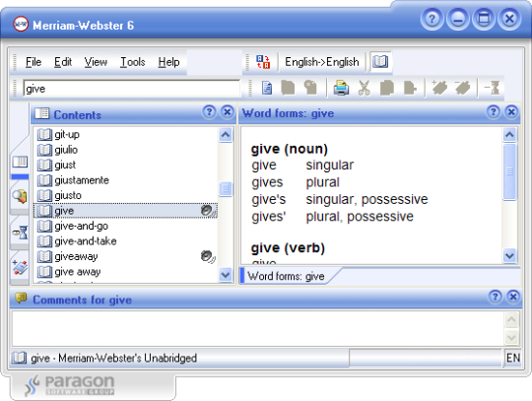Select git-up entry in Contents list
The image size is (532, 401).
[x=125, y=135]
